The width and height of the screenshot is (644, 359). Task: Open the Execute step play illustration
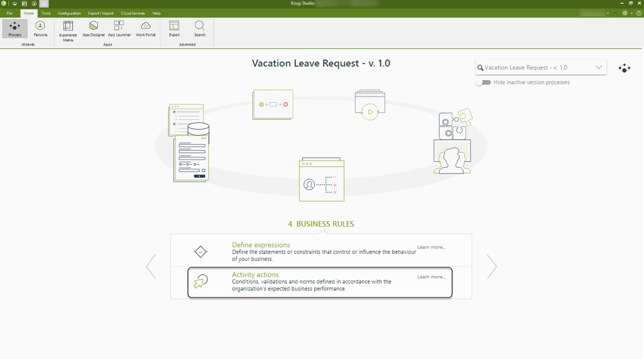pyautogui.click(x=370, y=105)
